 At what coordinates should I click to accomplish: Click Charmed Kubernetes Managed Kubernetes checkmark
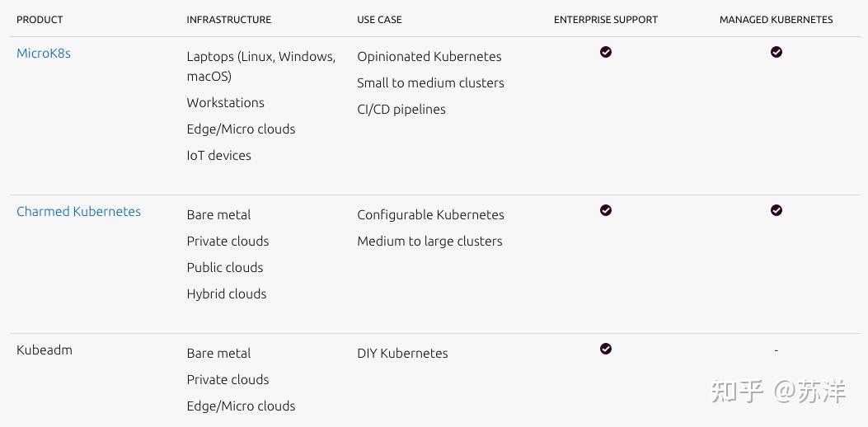click(776, 210)
